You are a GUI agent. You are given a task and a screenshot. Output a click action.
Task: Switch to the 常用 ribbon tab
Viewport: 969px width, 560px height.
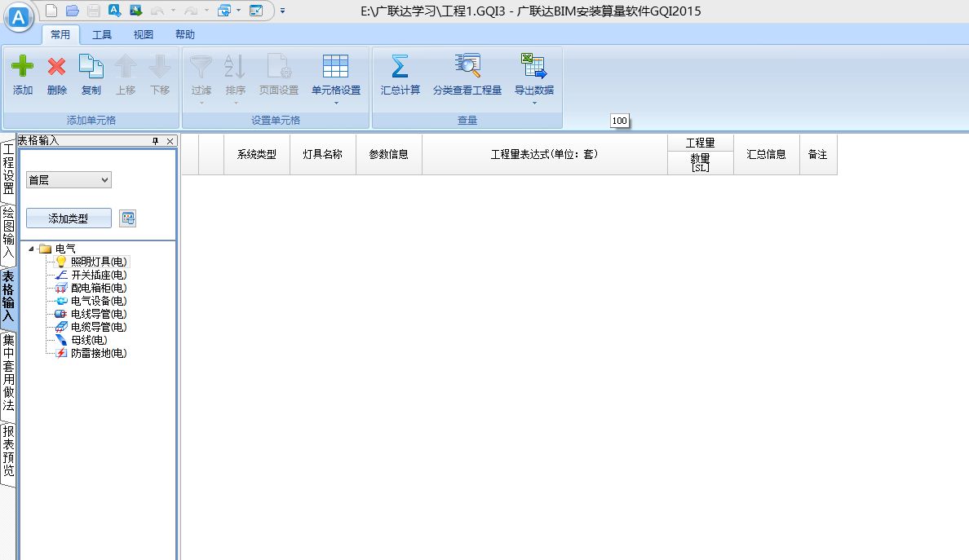pos(60,34)
